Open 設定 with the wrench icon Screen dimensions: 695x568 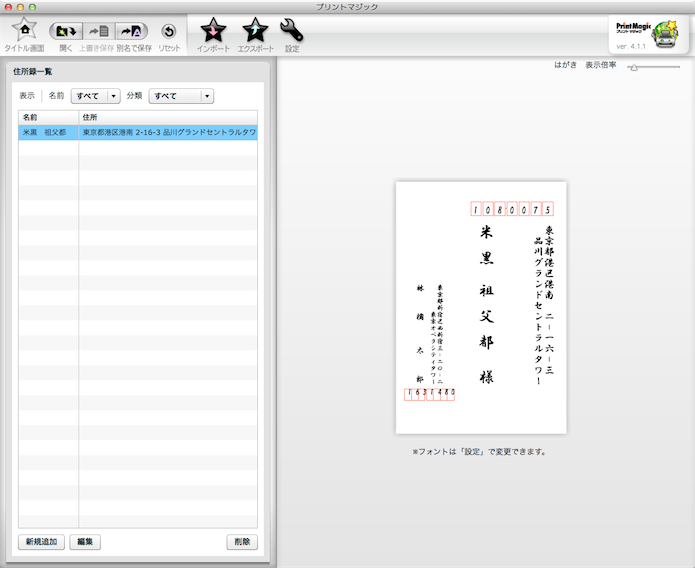292,30
